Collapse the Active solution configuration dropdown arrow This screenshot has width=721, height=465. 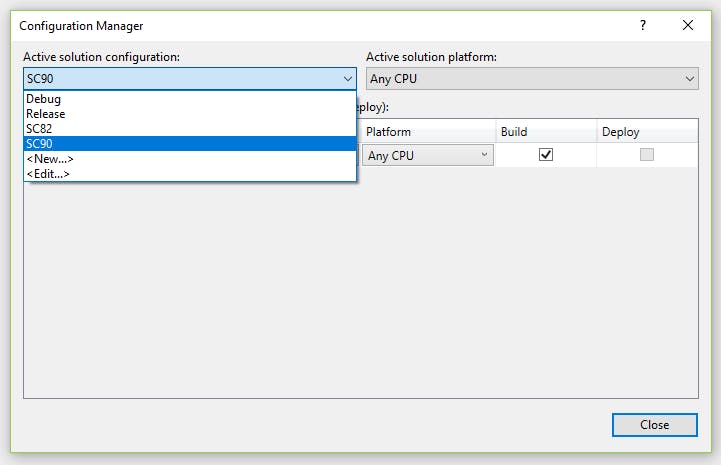pyautogui.click(x=348, y=79)
